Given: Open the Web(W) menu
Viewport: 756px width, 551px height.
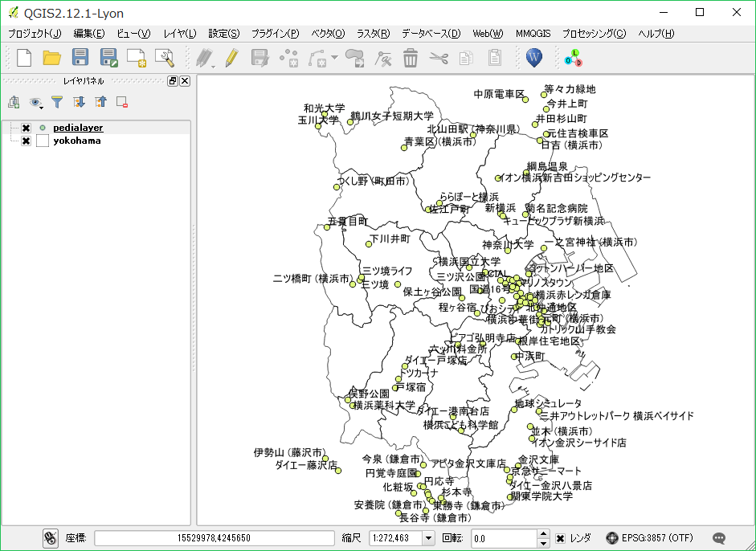Looking at the screenshot, I should [x=488, y=33].
